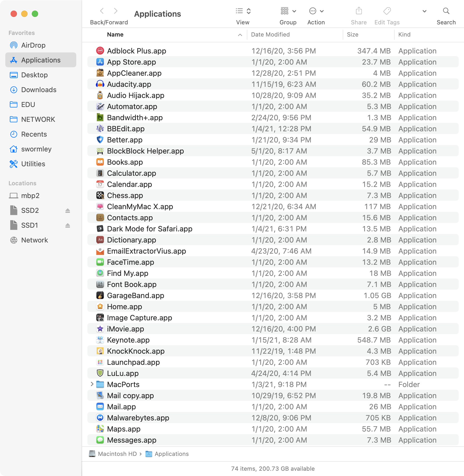
Task: Select the Bandwidth+.app row
Action: click(x=273, y=117)
